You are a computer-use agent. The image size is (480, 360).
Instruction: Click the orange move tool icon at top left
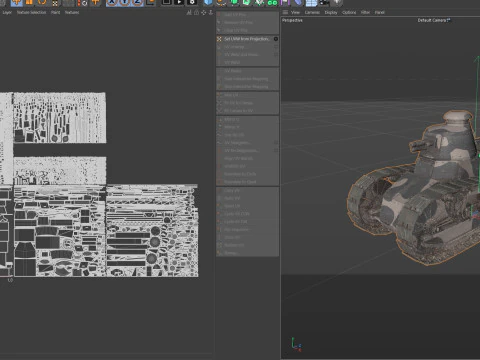point(16,3)
